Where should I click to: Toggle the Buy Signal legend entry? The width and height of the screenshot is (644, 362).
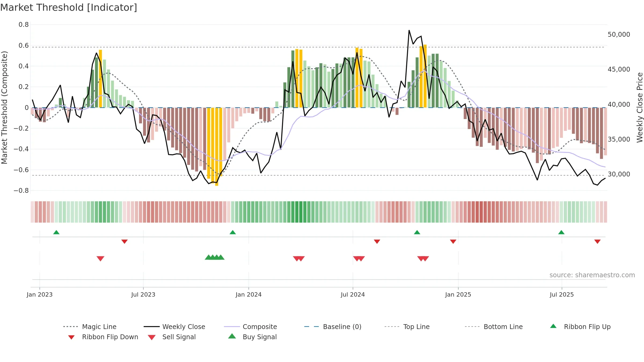click(252, 337)
